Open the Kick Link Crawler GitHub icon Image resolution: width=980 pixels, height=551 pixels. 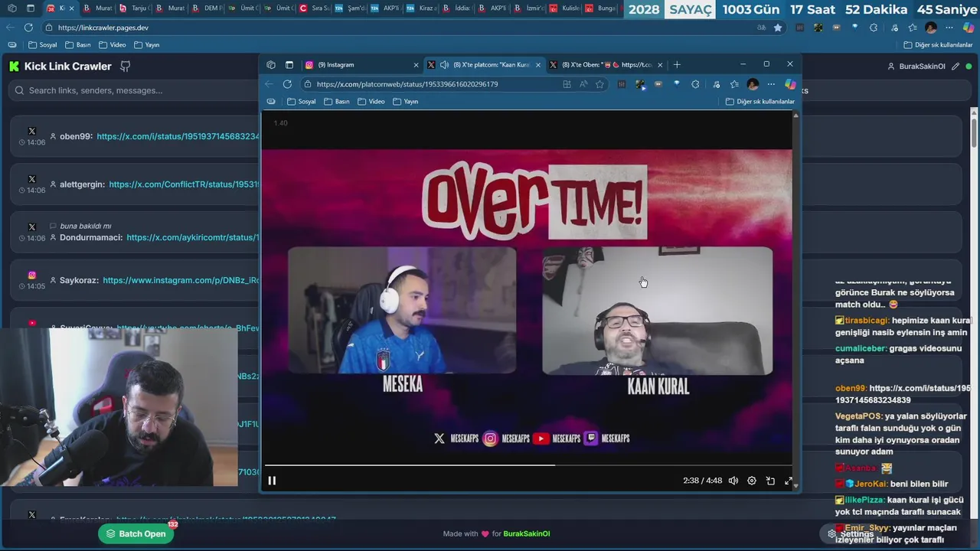point(126,67)
